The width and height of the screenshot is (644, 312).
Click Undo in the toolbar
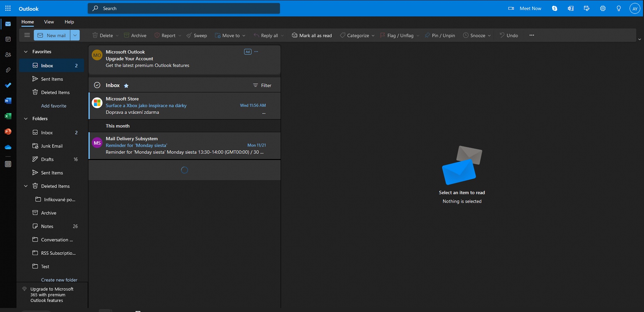pyautogui.click(x=509, y=35)
